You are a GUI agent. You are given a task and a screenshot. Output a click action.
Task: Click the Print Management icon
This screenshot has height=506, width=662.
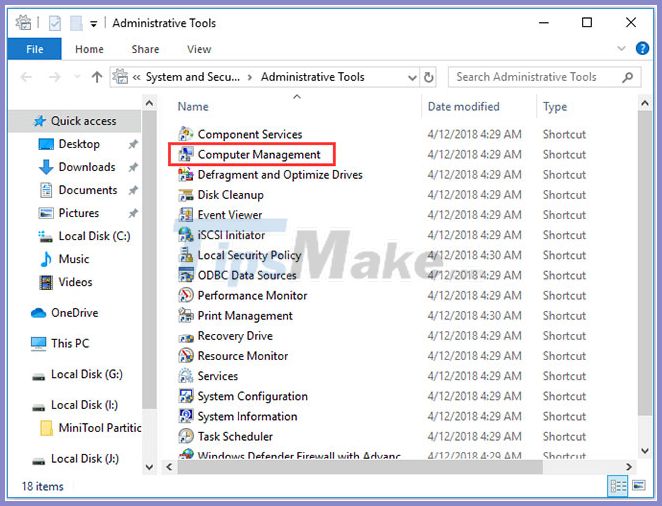(x=186, y=316)
